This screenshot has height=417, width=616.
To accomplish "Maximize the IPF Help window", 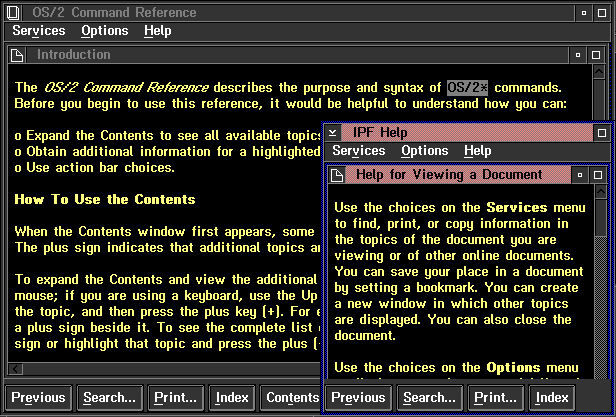I will coord(602,133).
